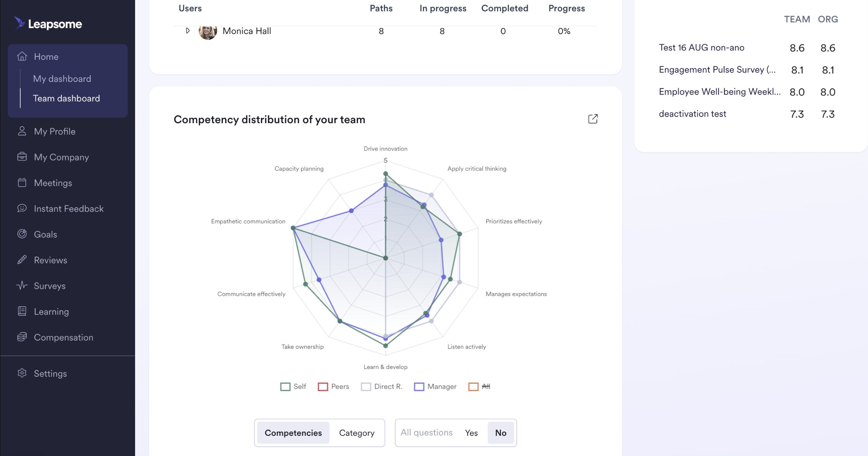Expand Monica Hall's row
The height and width of the screenshot is (456, 868).
pos(187,31)
